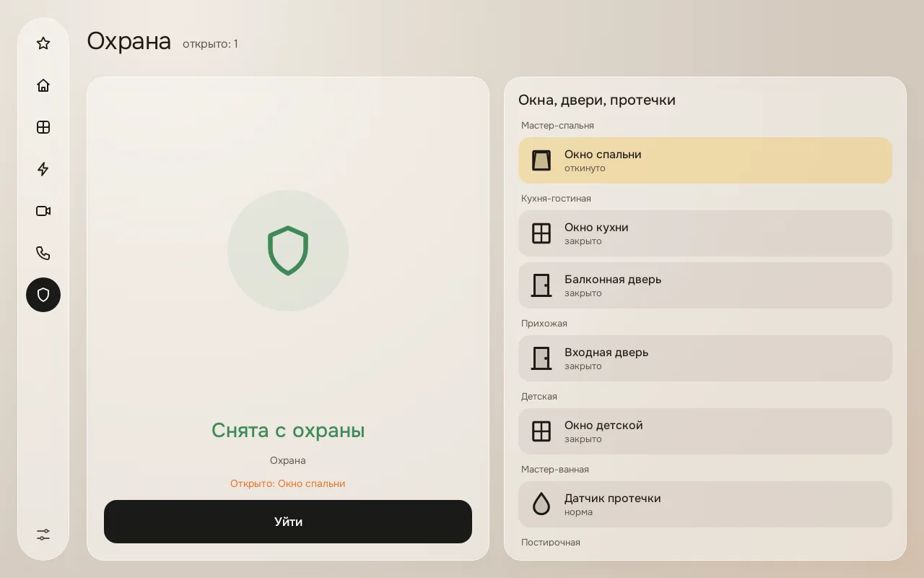Click the 'Окно спальни' label
924x578 pixels.
603,155
